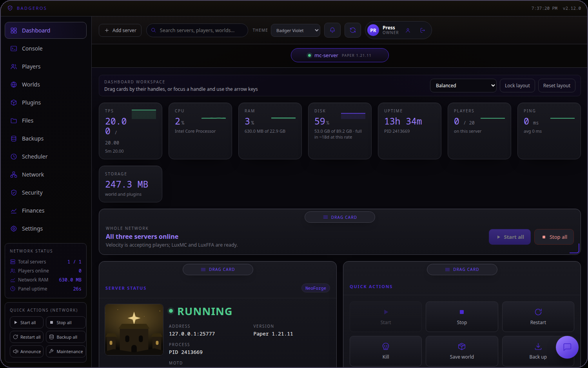Click the Disk 59% value
This screenshot has width=588, height=368.
click(x=322, y=122)
